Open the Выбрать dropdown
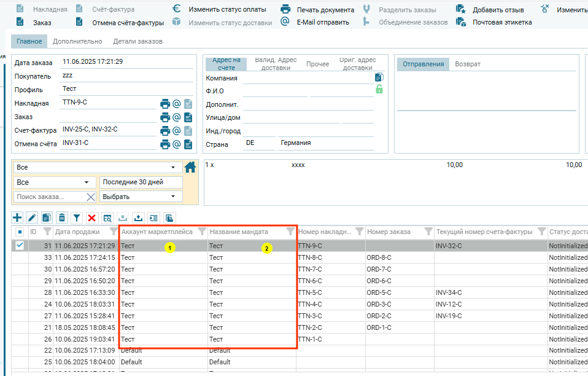The width and height of the screenshot is (588, 376). click(141, 197)
